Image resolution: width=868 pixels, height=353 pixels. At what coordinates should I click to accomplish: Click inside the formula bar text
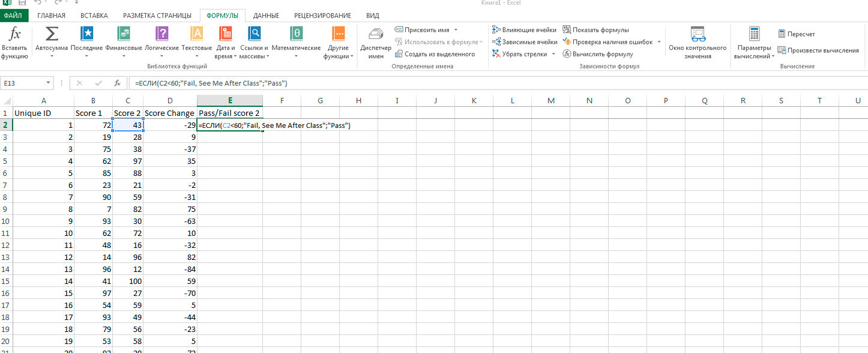360,83
